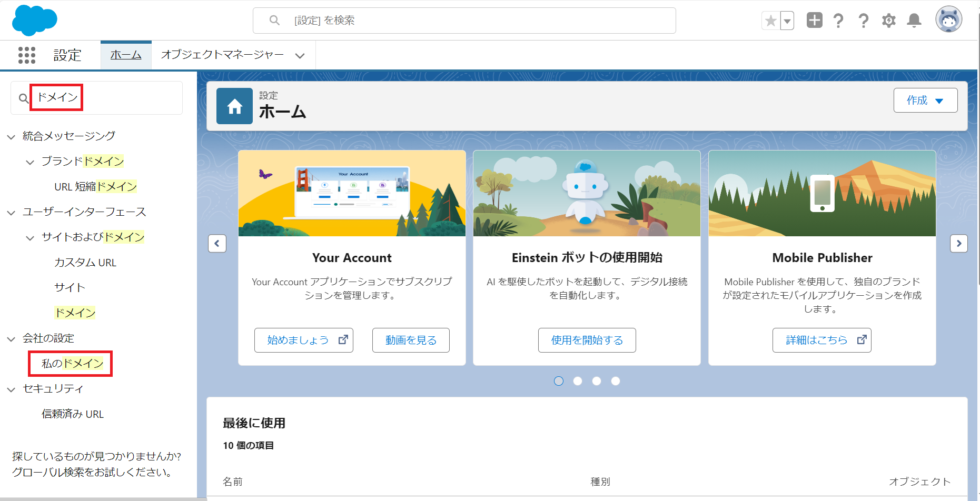Switch to the ホーム tab
The image size is (980, 501).
tap(126, 55)
